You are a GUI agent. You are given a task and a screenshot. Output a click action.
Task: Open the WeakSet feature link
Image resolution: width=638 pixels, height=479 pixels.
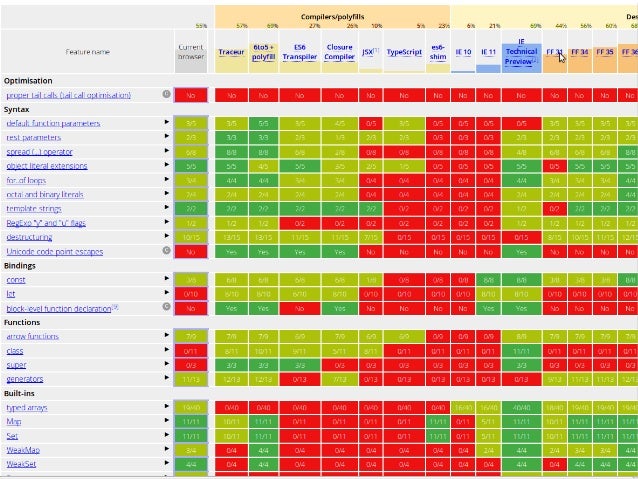point(21,464)
